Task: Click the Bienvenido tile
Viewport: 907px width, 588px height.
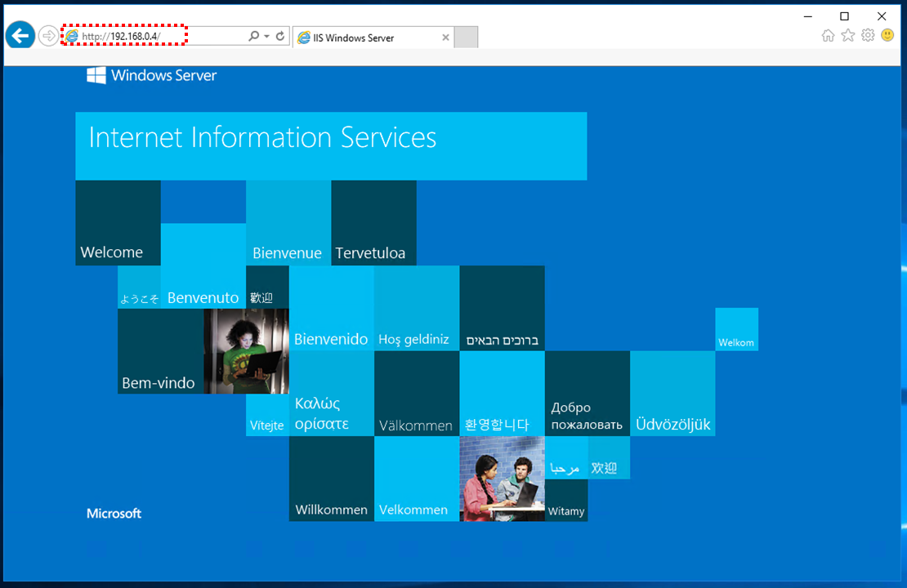Action: pyautogui.click(x=332, y=308)
